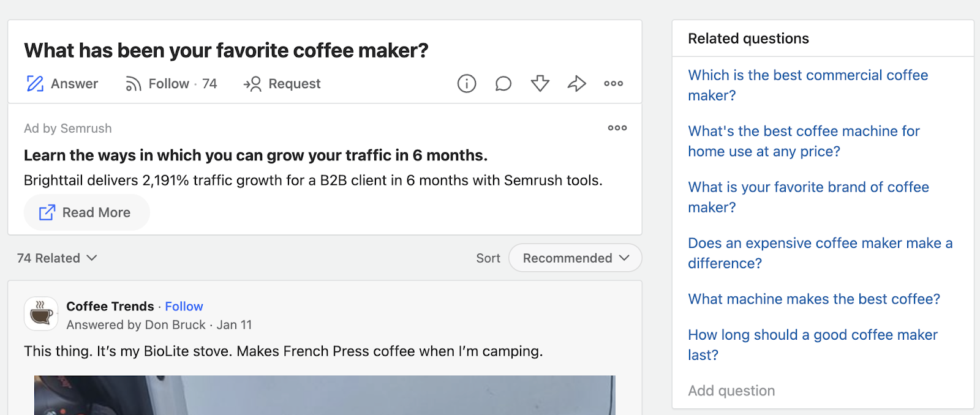Downvote the coffee maker question
Viewport: 980px width, 415px height.
540,84
